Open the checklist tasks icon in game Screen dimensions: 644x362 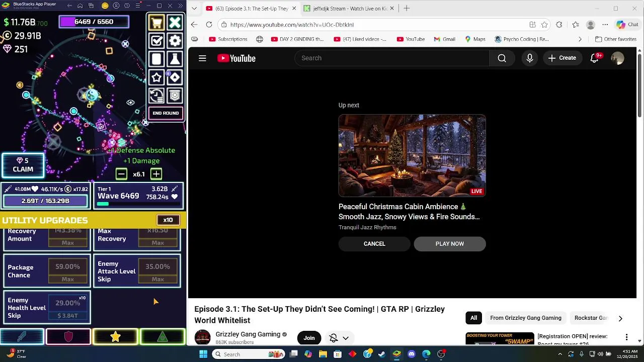(x=156, y=41)
